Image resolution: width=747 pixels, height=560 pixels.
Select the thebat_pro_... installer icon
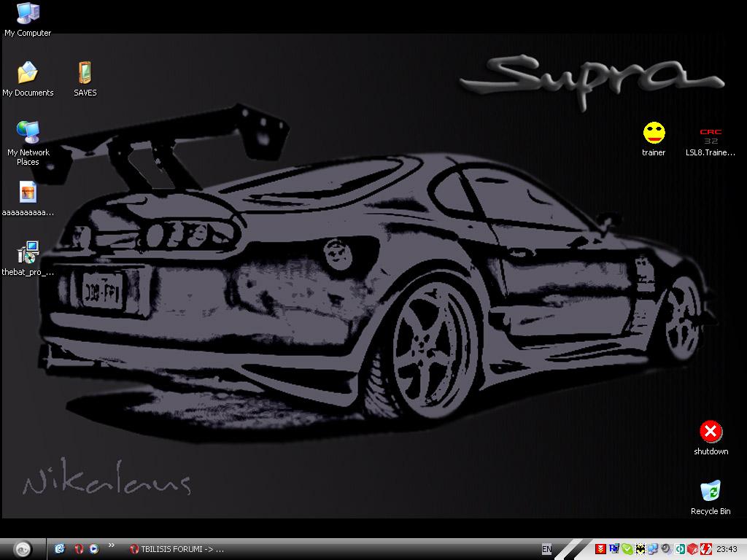[28, 259]
